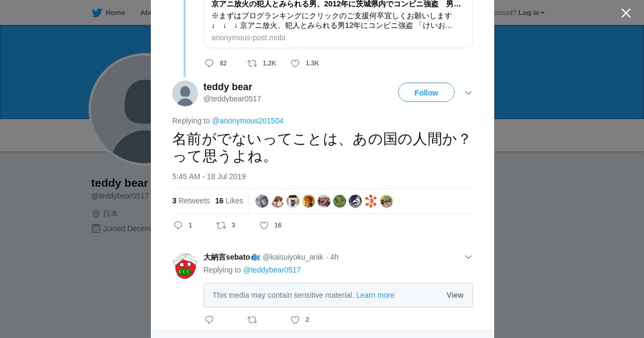Expand the chevron menu on 大納言sebato's reply
This screenshot has width=644, height=338.
[x=469, y=257]
